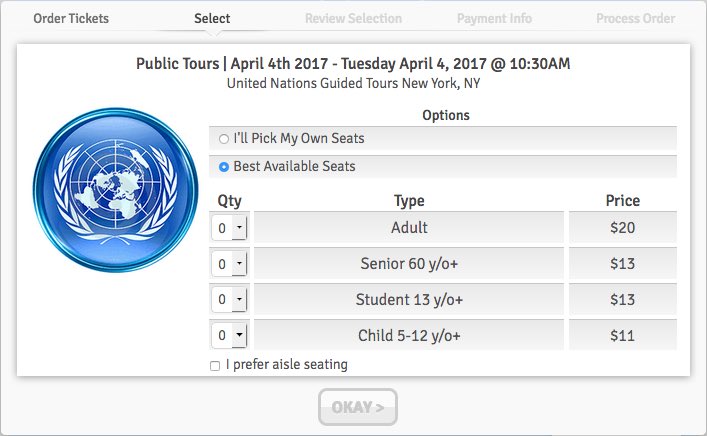Select the Senior 60 y/o+ type row
707x436 pixels.
click(409, 263)
